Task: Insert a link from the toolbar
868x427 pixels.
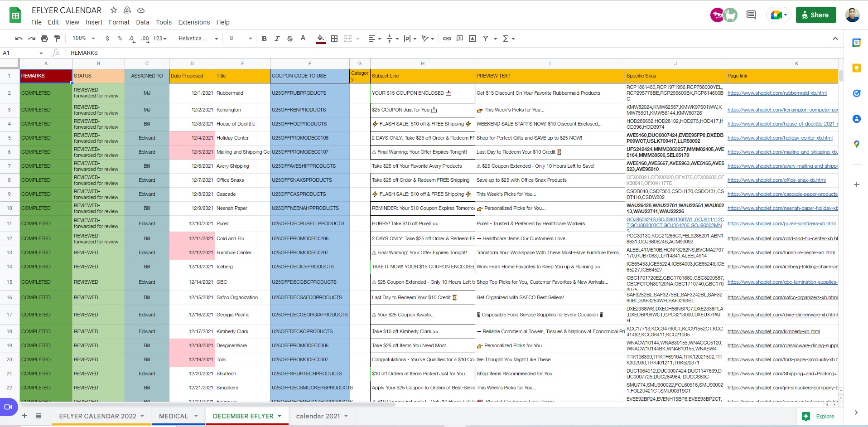Action: click(447, 39)
